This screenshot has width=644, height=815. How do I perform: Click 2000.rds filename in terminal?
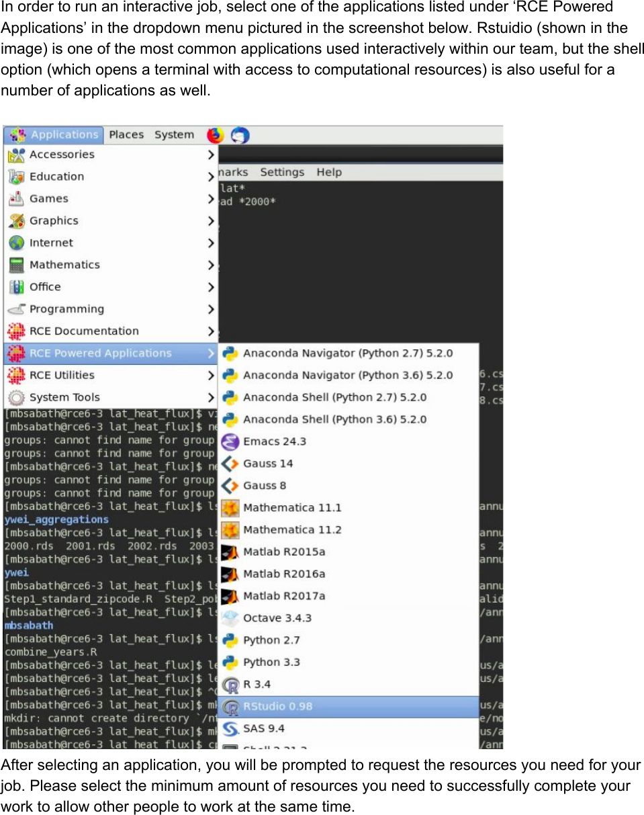(x=29, y=546)
